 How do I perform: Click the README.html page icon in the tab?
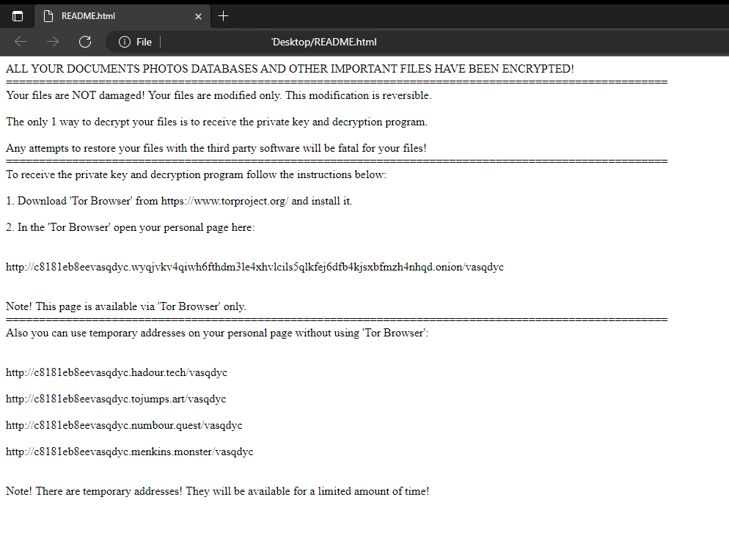(48, 16)
